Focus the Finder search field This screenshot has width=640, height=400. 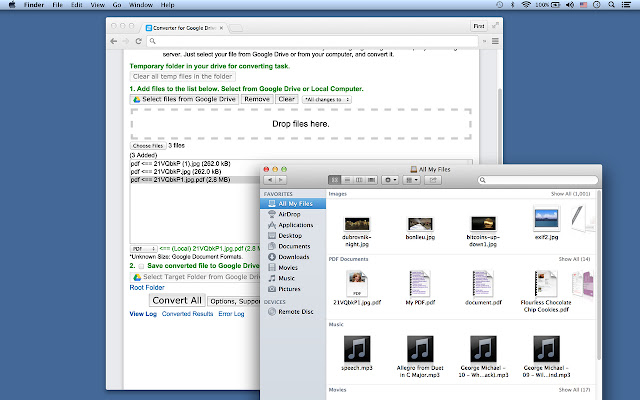pyautogui.click(x=538, y=180)
